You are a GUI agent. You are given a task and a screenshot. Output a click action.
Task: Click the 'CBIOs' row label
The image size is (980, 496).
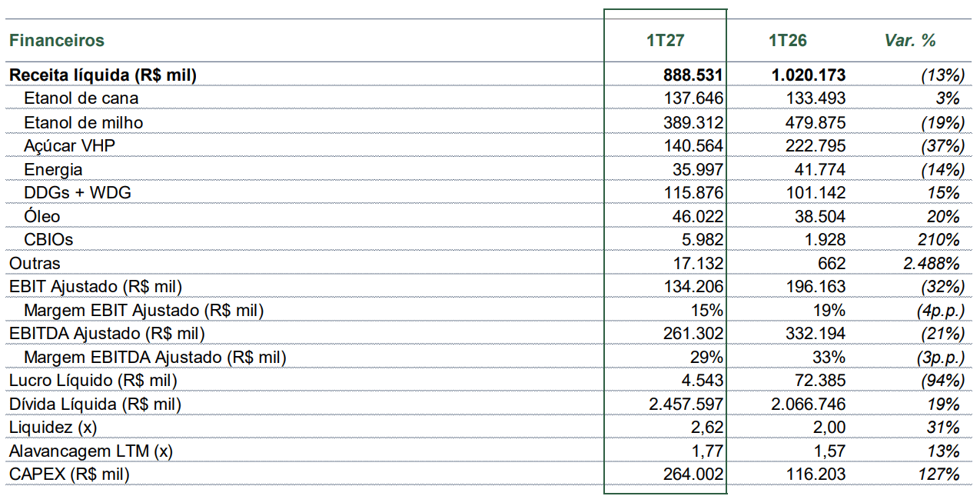[x=49, y=240]
